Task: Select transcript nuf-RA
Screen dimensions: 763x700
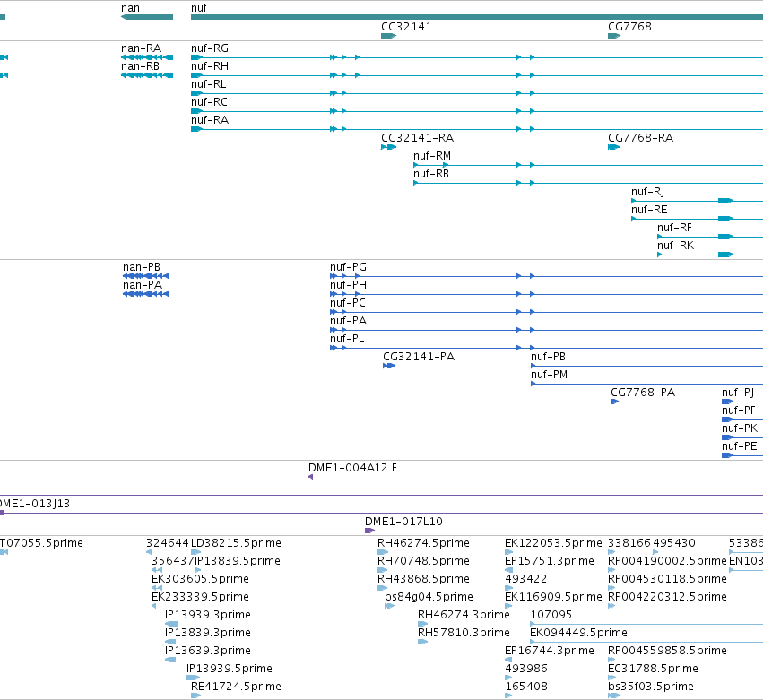Action: [210, 120]
